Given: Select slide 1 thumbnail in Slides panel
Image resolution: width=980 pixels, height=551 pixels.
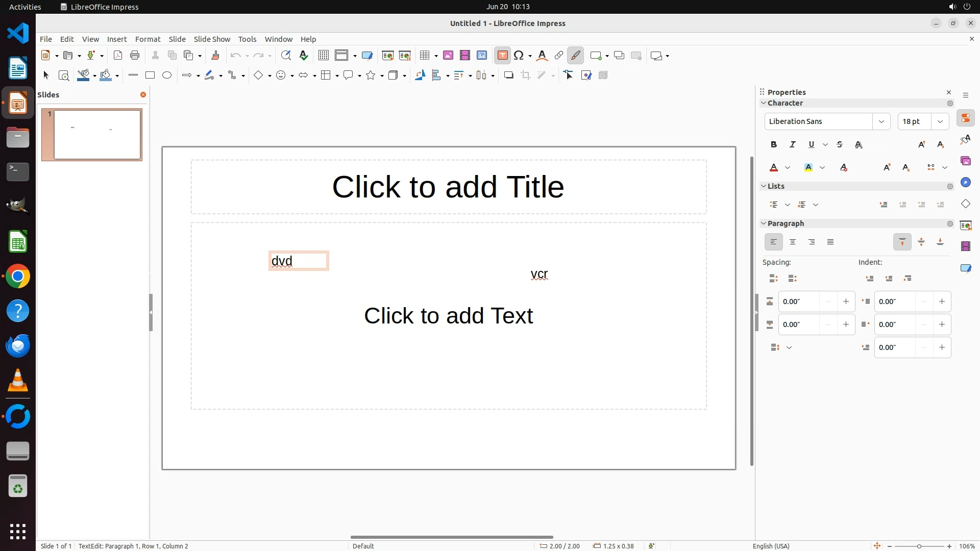Looking at the screenshot, I should (x=97, y=135).
